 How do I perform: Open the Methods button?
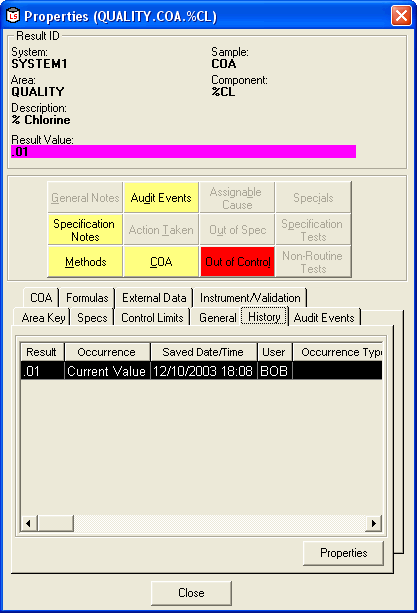(85, 262)
